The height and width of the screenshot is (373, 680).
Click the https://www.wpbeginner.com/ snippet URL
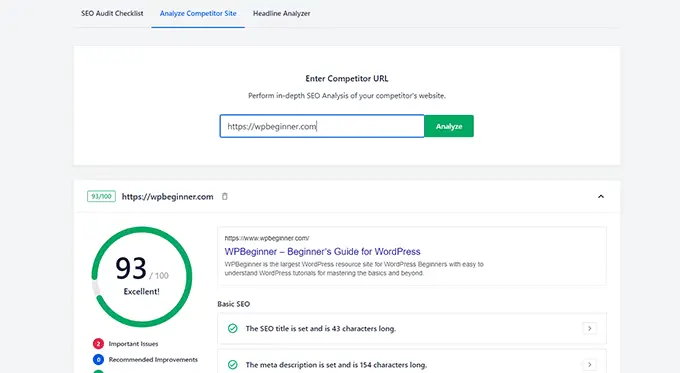pos(267,238)
